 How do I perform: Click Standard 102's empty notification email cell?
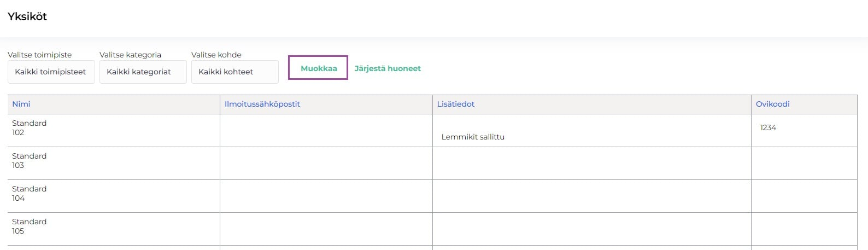coord(326,130)
